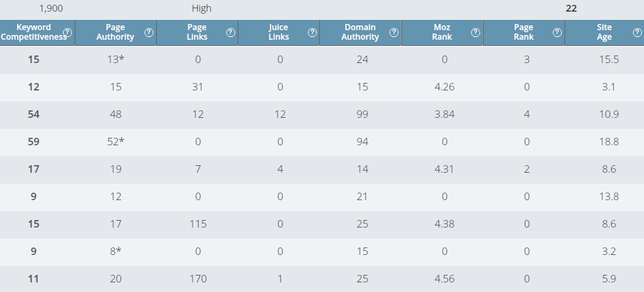This screenshot has width=644, height=292.
Task: Open help icon for Keyword Competitiveness
Action: coord(67,32)
